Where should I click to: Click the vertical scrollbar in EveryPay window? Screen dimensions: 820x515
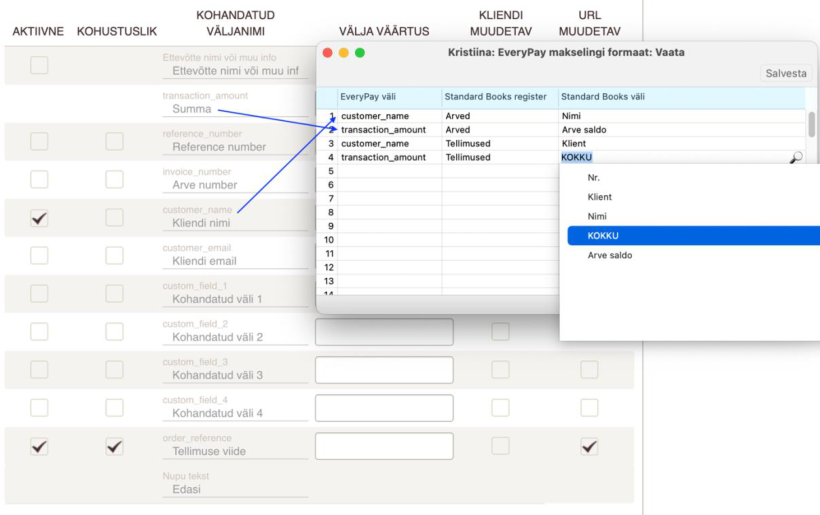coord(811,124)
